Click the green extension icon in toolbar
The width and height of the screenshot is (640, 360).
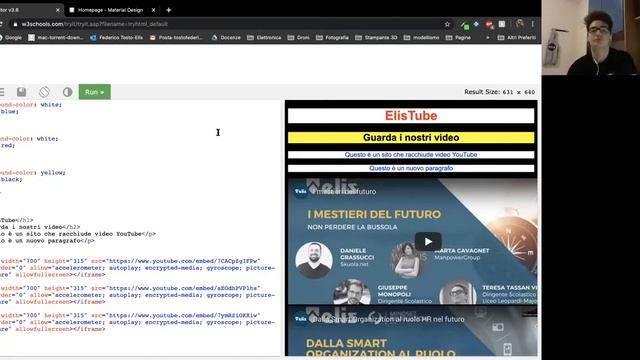point(464,25)
